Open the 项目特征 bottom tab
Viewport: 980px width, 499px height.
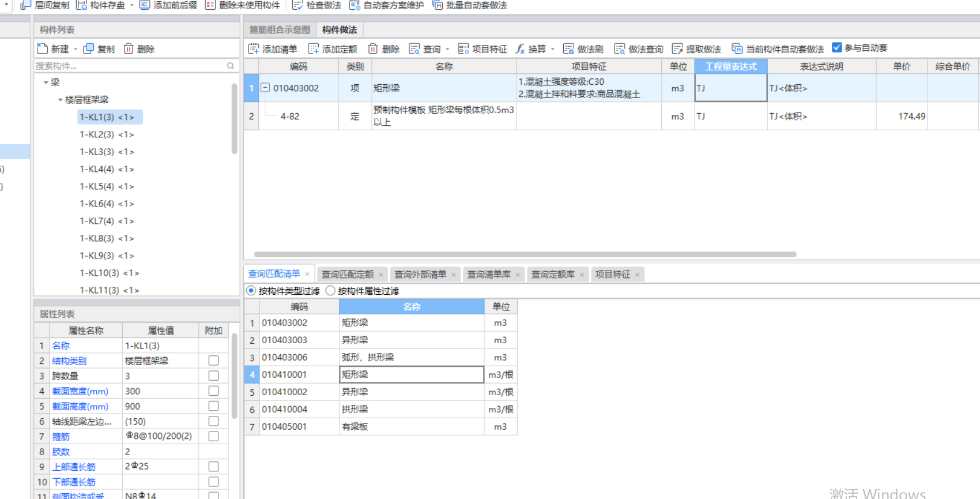coord(613,275)
